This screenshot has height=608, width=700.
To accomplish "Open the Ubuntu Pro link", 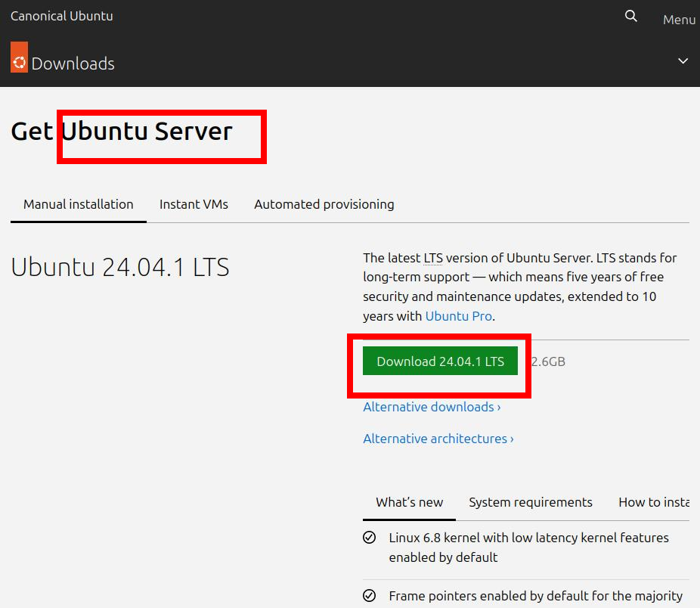I will point(459,316).
